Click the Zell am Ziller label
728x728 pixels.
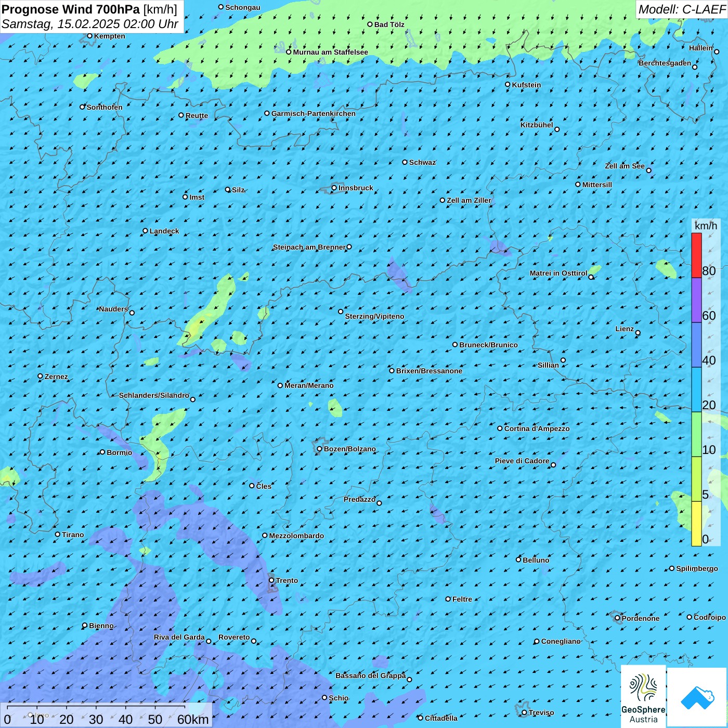point(469,200)
